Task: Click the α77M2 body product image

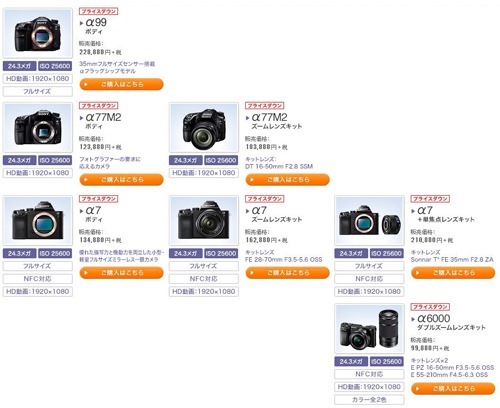Action: click(38, 128)
